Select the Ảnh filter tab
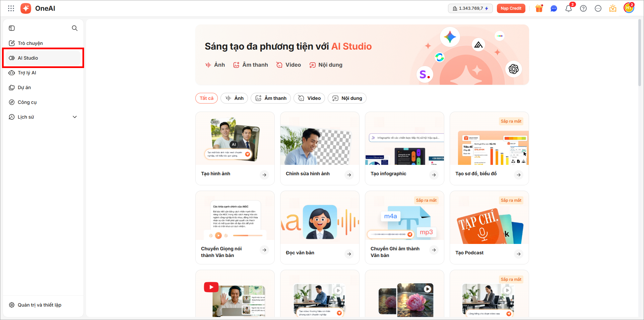The width and height of the screenshot is (644, 320). [x=234, y=98]
